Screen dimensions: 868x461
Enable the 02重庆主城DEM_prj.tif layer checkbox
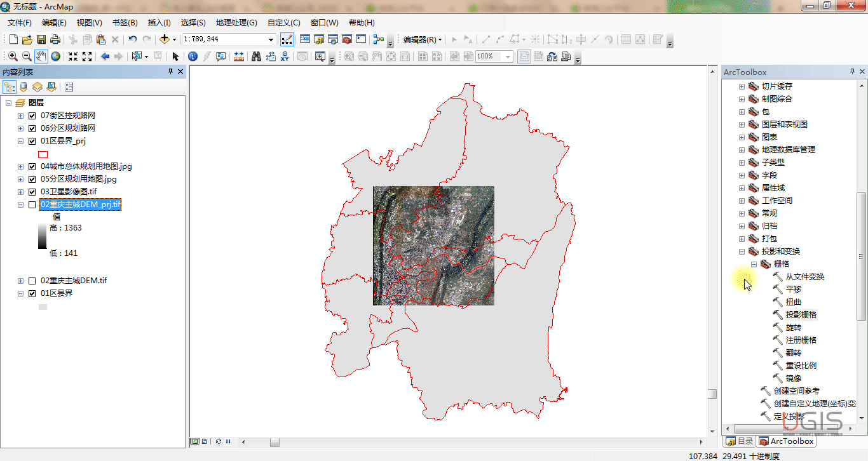(x=32, y=204)
